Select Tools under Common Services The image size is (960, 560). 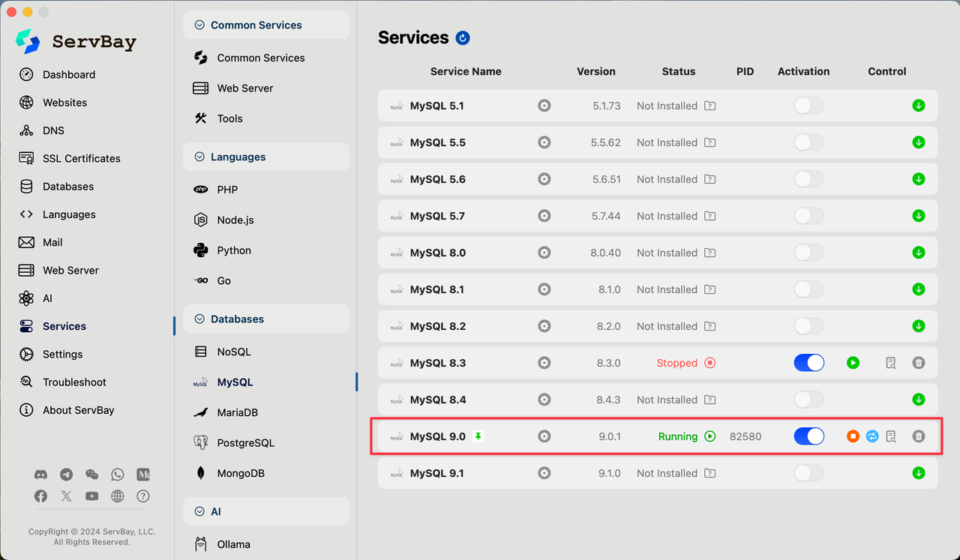pos(229,118)
